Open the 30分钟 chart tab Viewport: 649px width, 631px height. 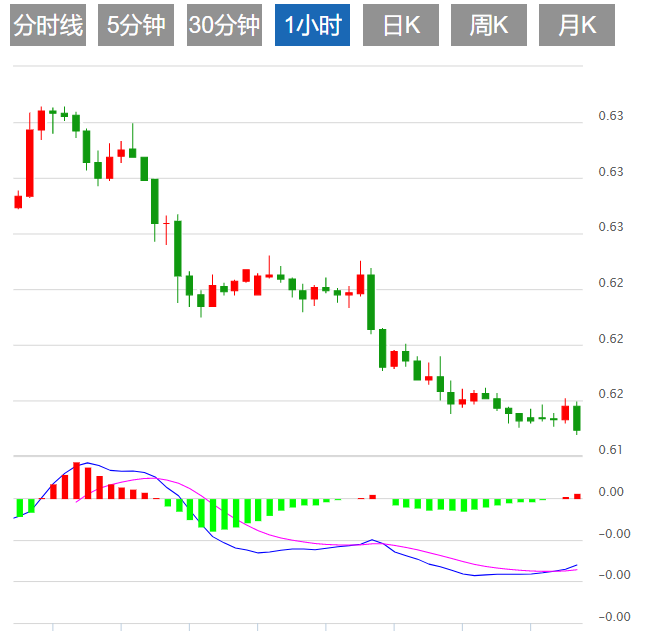(x=224, y=25)
